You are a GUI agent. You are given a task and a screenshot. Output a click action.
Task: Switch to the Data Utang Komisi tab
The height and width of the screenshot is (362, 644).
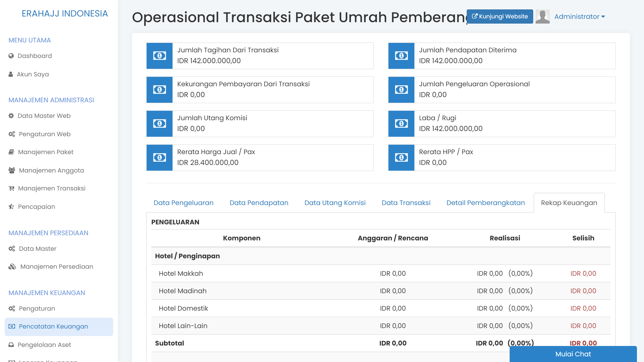click(x=335, y=203)
